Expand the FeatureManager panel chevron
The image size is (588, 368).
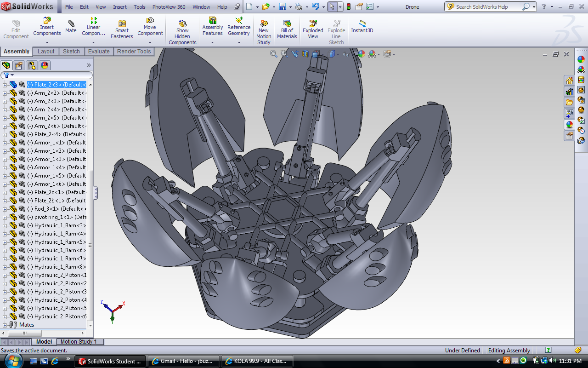[x=89, y=65]
